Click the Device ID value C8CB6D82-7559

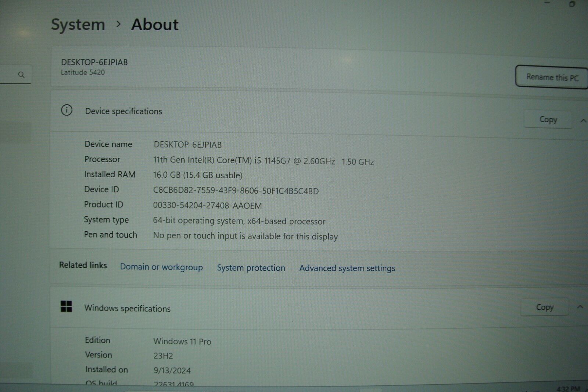(x=236, y=190)
